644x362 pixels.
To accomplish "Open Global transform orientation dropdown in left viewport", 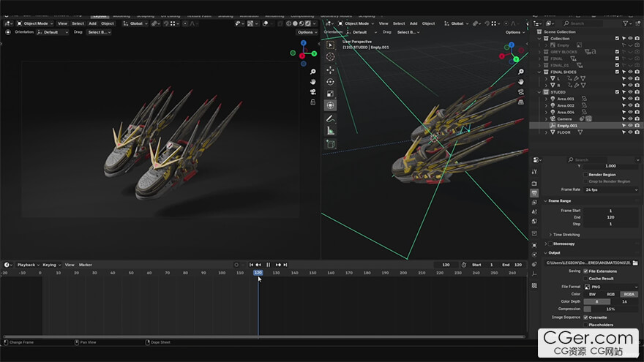I will click(x=135, y=23).
